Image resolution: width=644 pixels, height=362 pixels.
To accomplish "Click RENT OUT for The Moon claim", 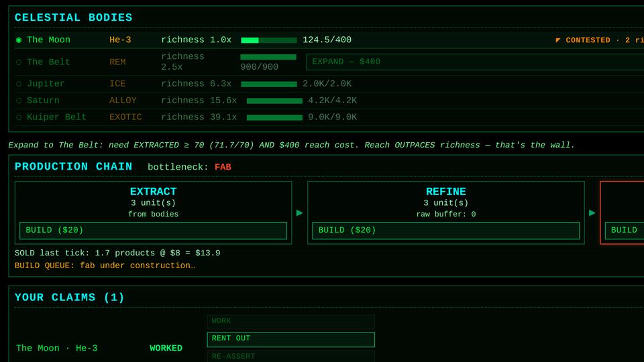I will (290, 339).
